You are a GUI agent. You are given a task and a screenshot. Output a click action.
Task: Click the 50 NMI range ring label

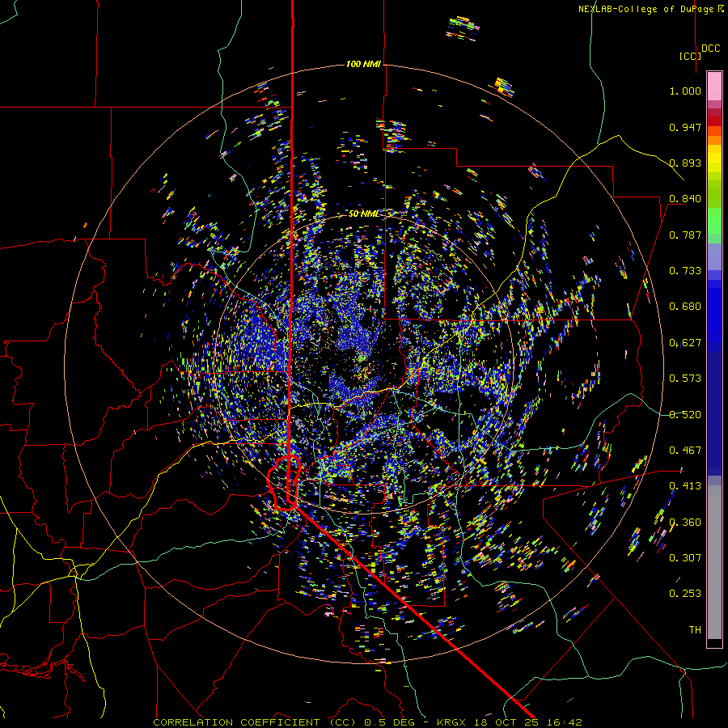coord(363,214)
